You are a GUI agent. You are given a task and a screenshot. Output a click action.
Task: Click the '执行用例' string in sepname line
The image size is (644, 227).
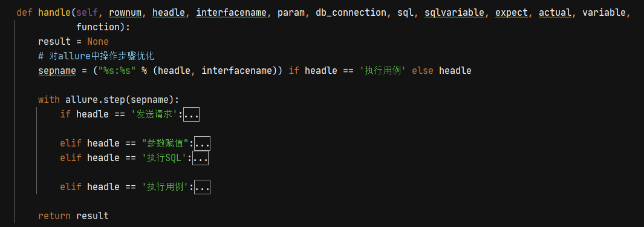[x=383, y=71]
